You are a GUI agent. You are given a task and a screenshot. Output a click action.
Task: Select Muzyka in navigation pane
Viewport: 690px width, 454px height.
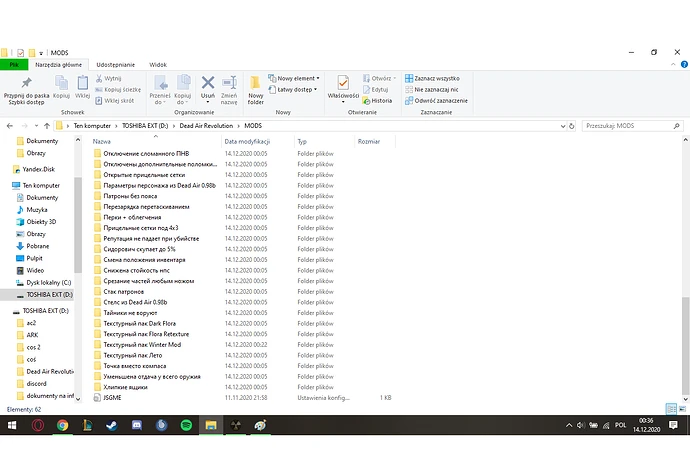click(37, 210)
